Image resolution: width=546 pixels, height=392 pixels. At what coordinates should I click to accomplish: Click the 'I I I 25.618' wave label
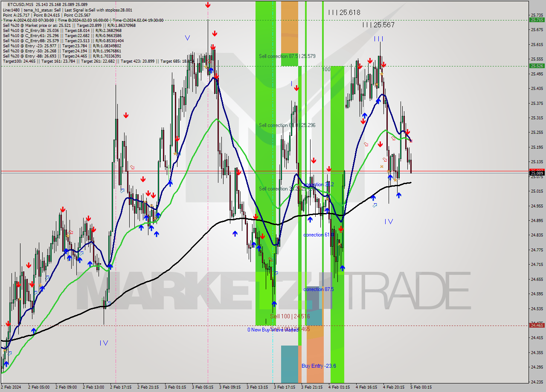click(344, 13)
